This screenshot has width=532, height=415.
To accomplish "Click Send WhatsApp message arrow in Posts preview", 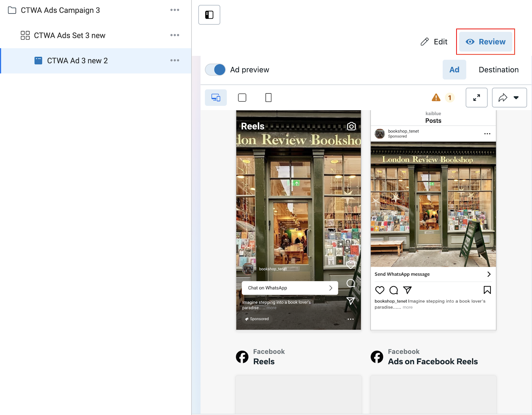I will 489,274.
